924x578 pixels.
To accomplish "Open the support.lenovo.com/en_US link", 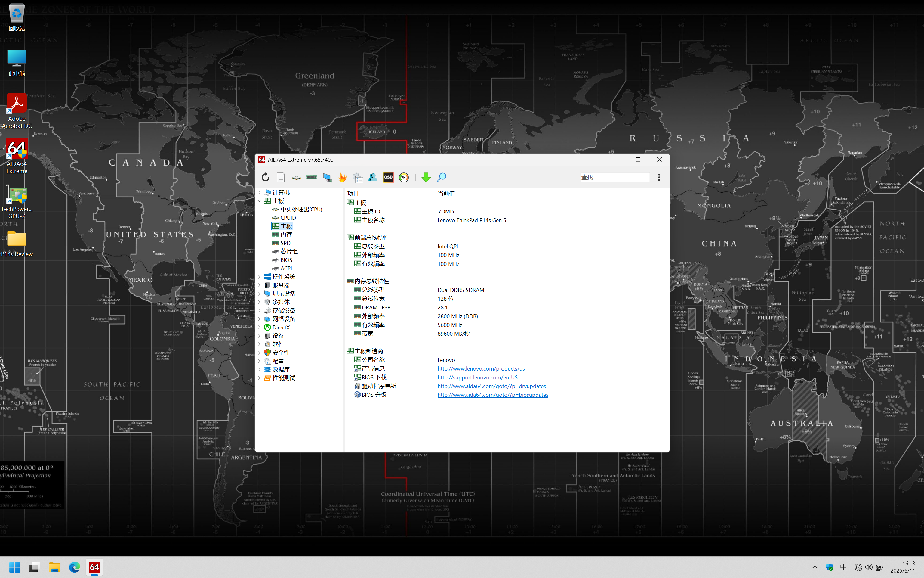I will click(x=478, y=377).
